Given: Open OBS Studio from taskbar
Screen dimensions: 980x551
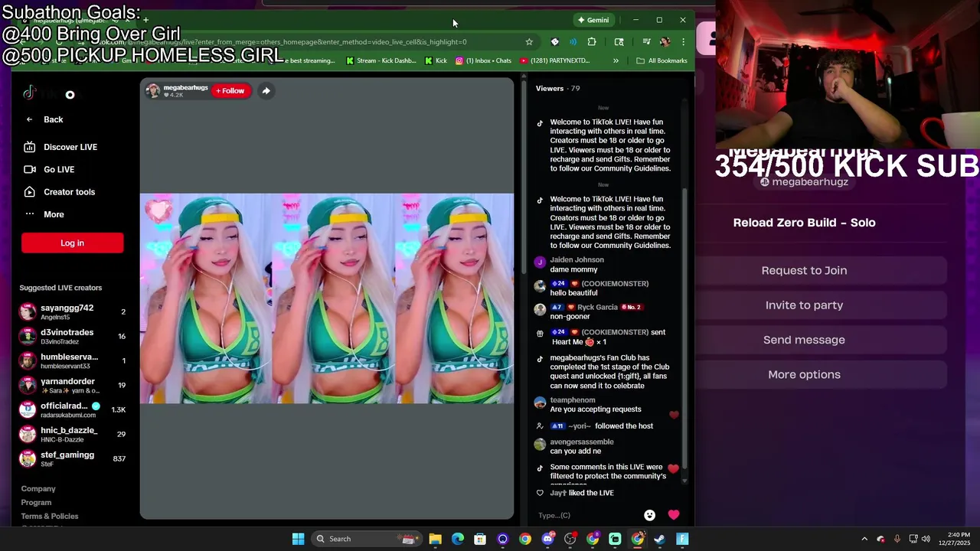Looking at the screenshot, I should click(x=570, y=539).
